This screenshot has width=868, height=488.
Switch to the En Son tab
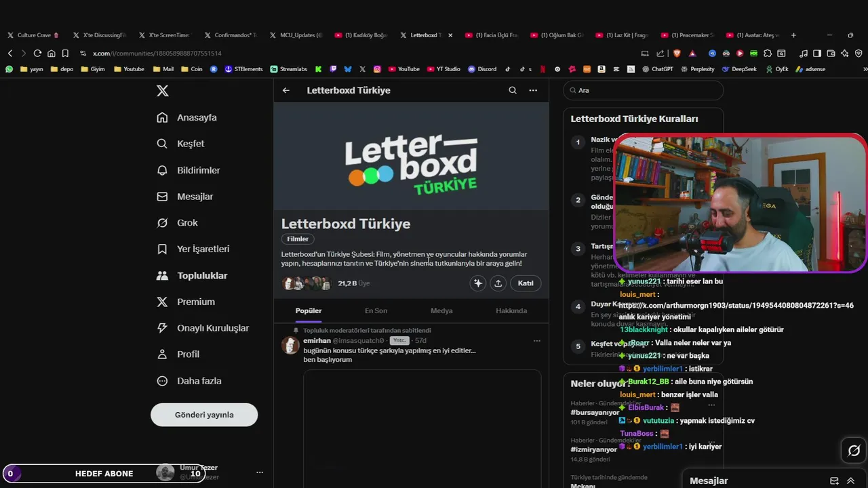(x=376, y=310)
